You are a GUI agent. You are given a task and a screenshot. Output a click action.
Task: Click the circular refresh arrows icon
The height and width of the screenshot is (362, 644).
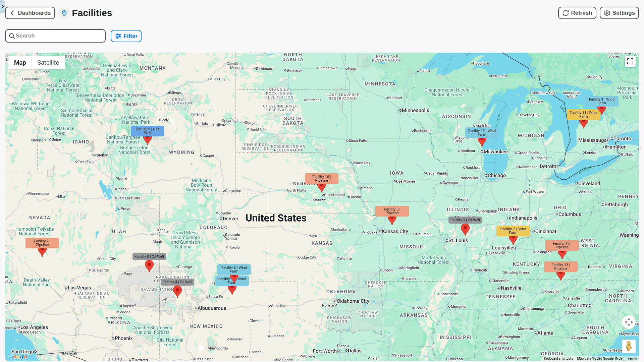tap(566, 13)
